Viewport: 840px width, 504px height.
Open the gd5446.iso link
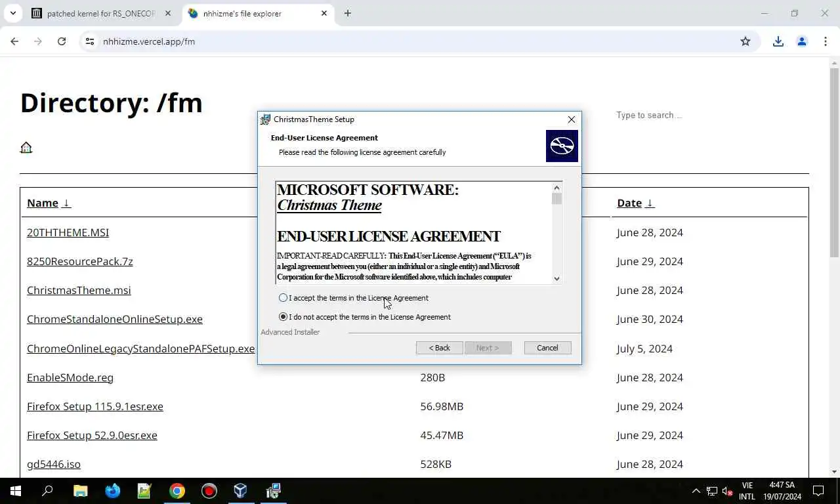pos(54,464)
